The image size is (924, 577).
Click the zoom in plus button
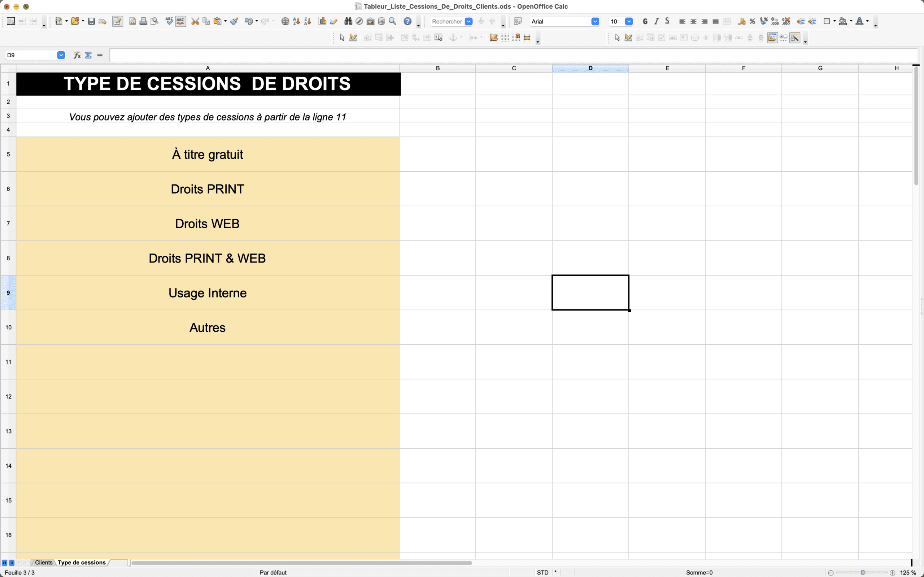892,572
